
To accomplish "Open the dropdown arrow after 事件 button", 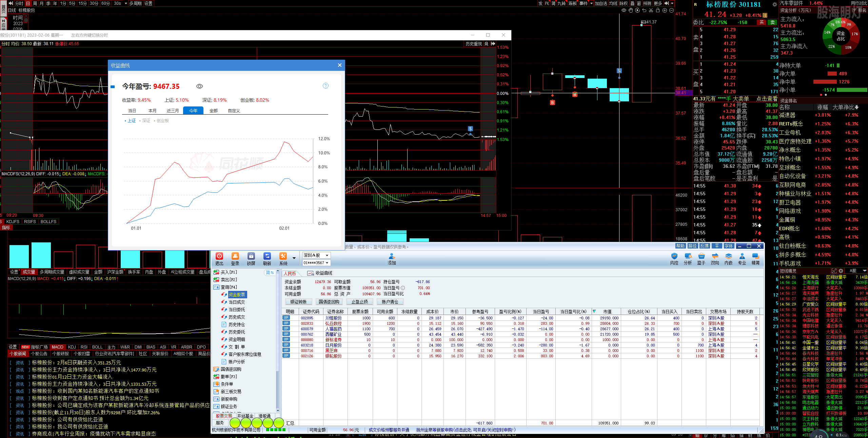I will (591, 3).
